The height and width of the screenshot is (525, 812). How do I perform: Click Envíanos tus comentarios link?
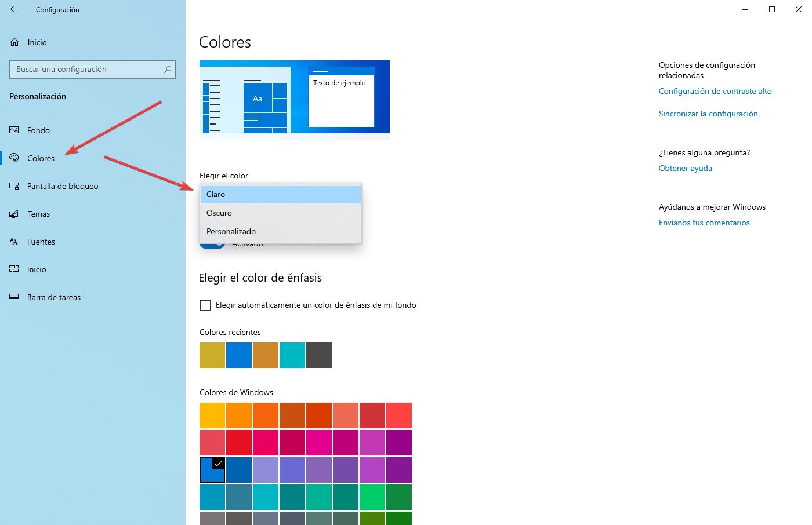pos(704,223)
